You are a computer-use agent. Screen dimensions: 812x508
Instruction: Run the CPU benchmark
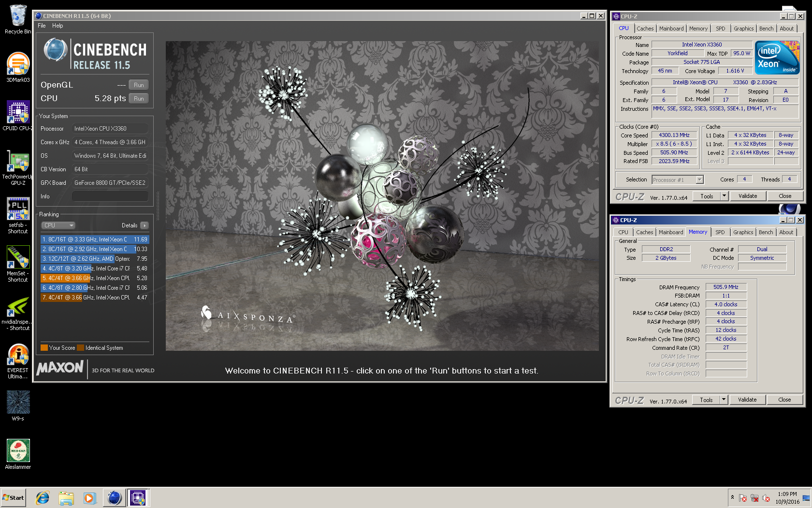(x=139, y=99)
